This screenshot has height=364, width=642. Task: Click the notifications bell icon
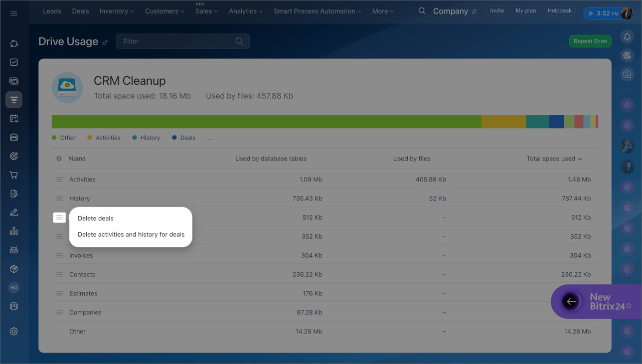click(627, 37)
